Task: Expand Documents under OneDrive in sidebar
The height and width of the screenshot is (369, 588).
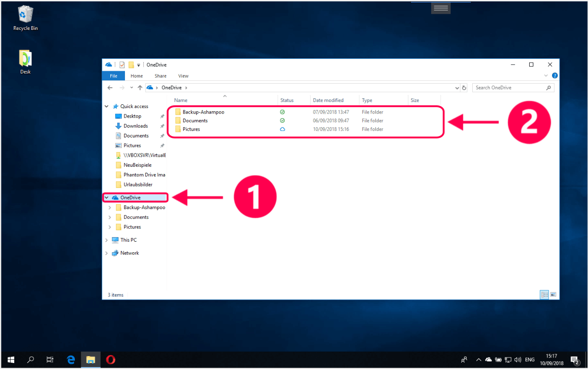Action: click(x=109, y=217)
